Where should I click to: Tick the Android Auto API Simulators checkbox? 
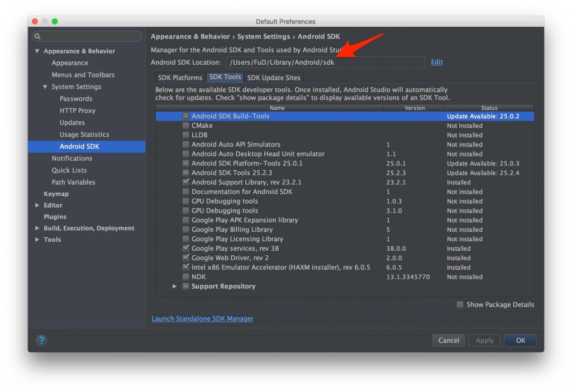[x=185, y=145]
